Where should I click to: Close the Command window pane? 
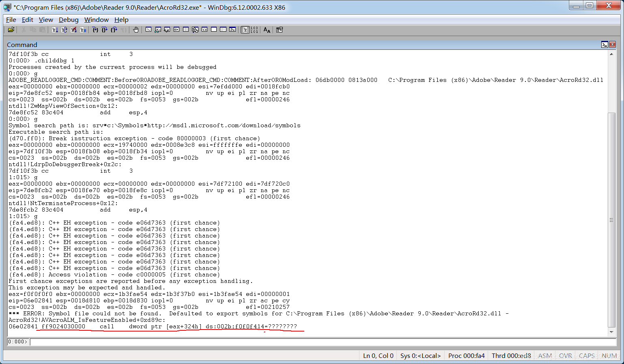pyautogui.click(x=613, y=45)
